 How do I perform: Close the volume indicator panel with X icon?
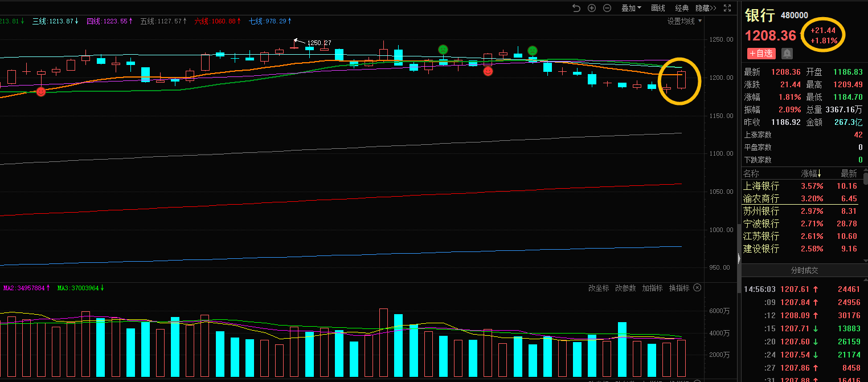697,288
